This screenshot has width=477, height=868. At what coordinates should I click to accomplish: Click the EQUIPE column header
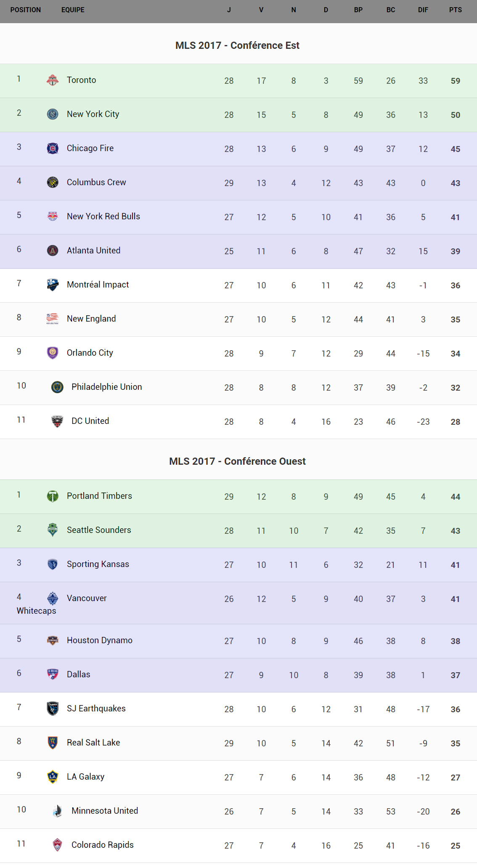coord(73,10)
